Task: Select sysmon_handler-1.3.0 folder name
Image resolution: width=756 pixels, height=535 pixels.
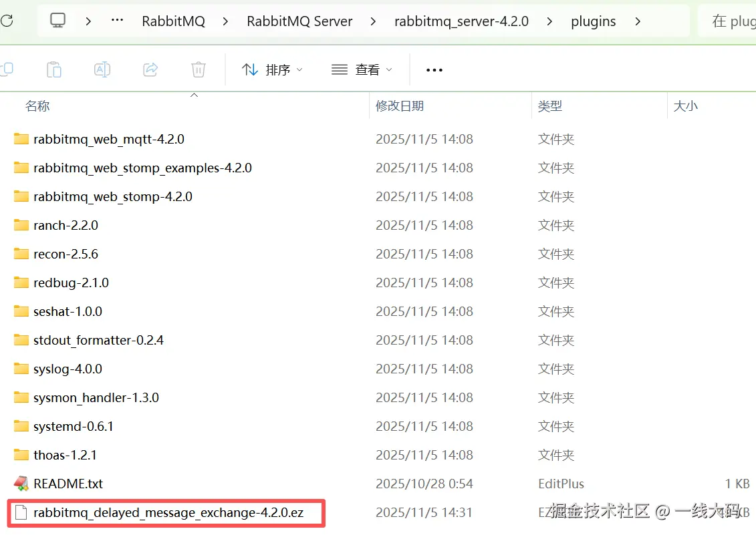Action: pos(96,397)
